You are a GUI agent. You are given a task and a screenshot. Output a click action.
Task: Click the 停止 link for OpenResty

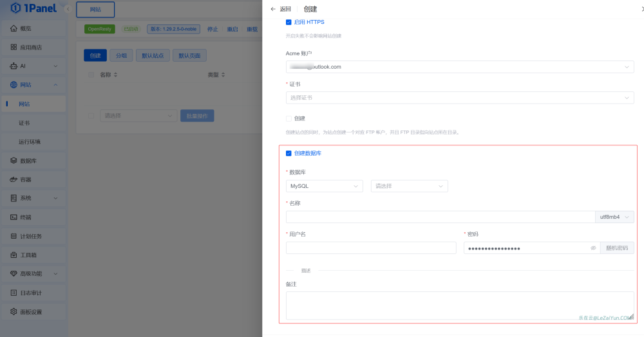click(213, 29)
